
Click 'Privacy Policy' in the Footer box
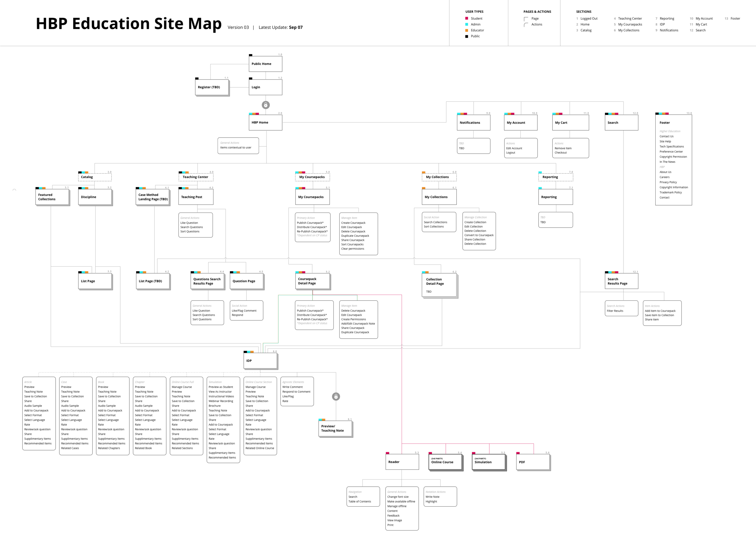pos(668,182)
